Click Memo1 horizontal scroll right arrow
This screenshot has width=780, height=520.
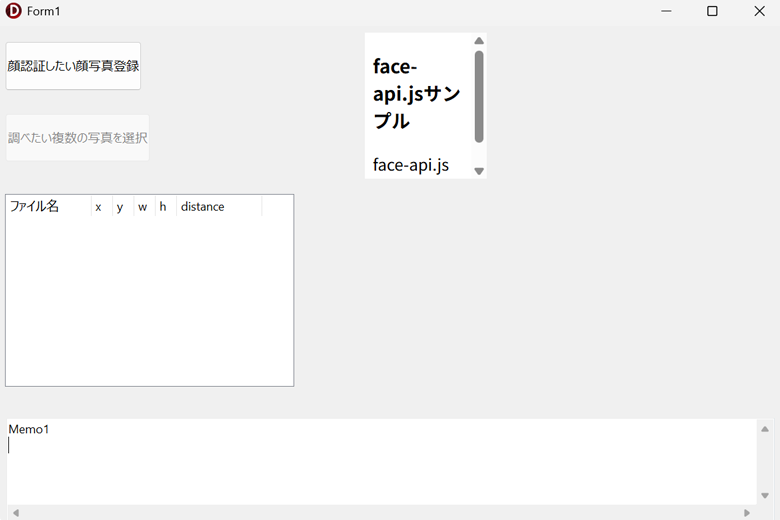747,512
